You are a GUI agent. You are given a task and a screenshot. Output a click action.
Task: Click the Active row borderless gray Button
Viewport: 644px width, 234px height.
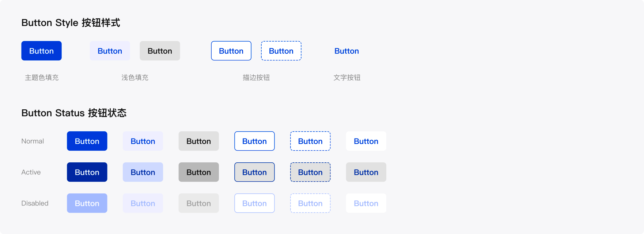pos(366,172)
